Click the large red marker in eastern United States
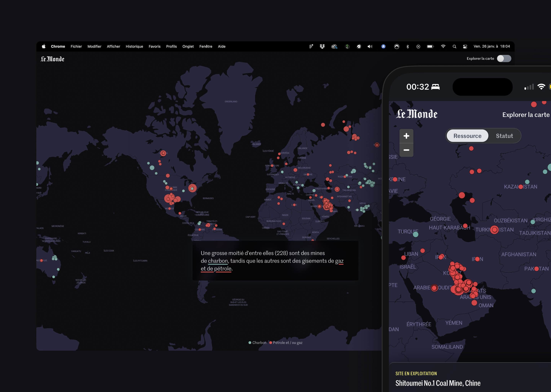The image size is (551, 392). tap(192, 188)
